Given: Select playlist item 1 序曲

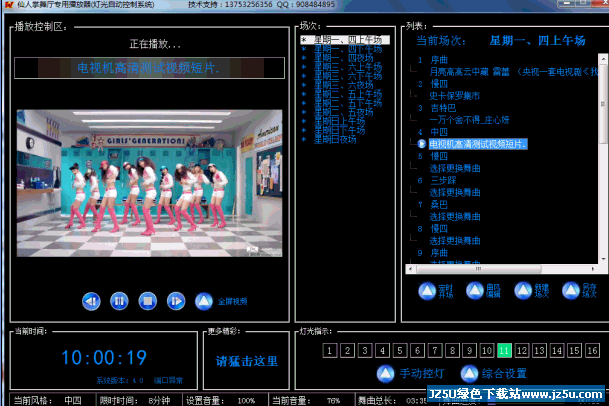Looking at the screenshot, I should [439, 60].
